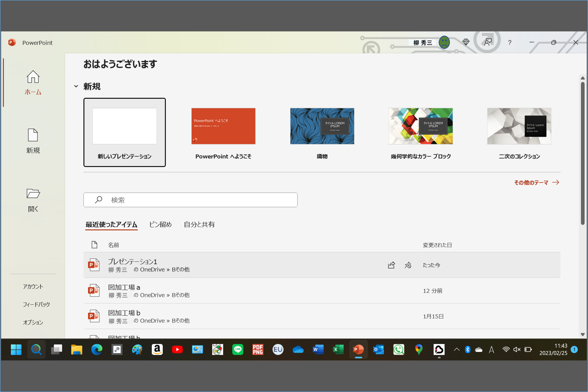Choose 二次のコレクション theme
The width and height of the screenshot is (588, 392).
coord(519,132)
